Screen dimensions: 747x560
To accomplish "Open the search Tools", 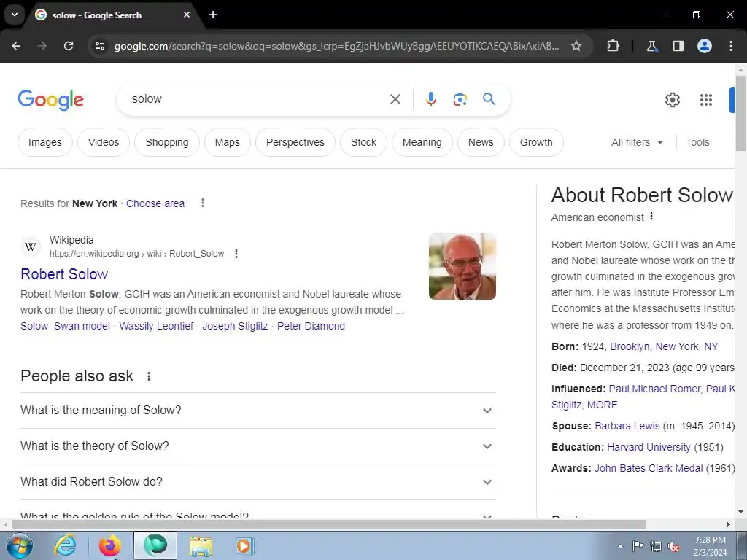I will 697,142.
